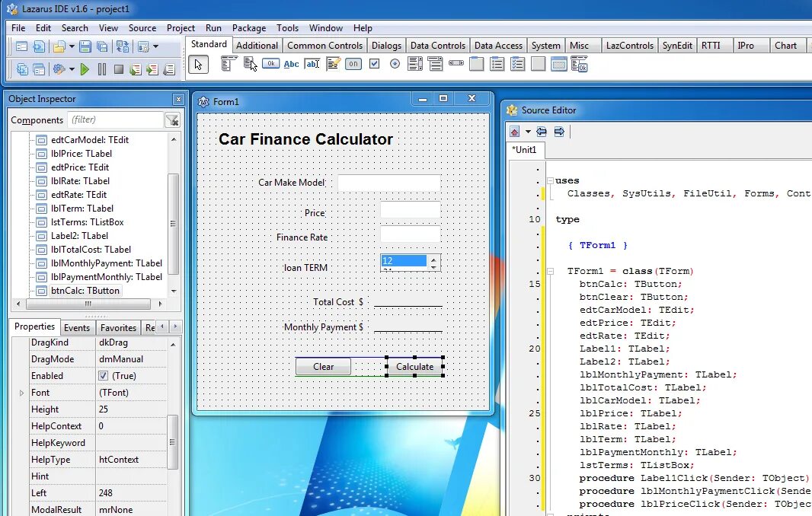Open dropdown arrow next to Open icon

[72, 47]
